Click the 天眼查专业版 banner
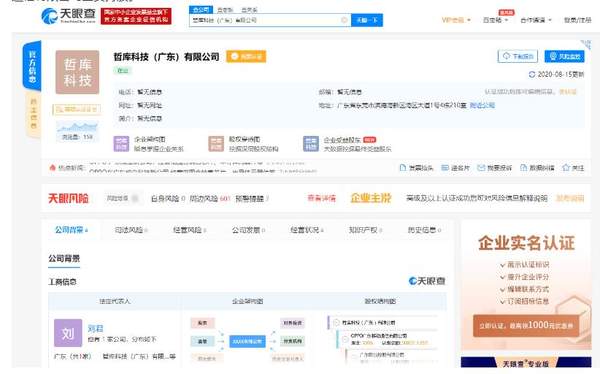This screenshot has height=374, width=600. tap(526, 362)
